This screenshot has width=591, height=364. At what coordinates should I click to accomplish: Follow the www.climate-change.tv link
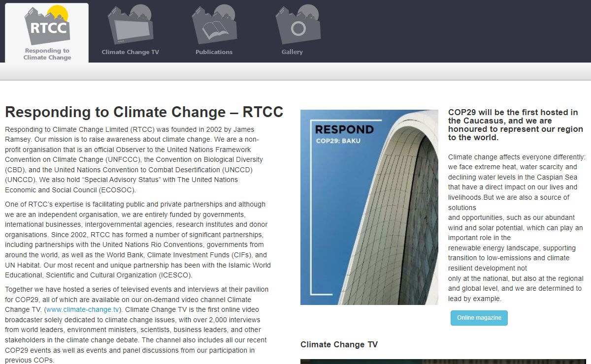pyautogui.click(x=82, y=309)
